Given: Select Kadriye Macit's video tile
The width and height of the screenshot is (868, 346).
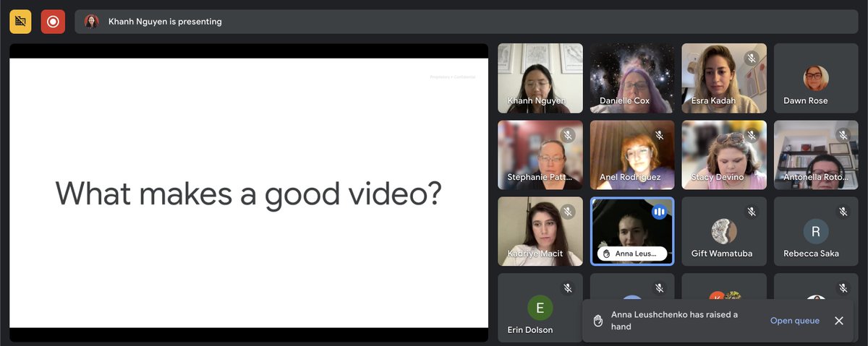Looking at the screenshot, I should point(540,231).
